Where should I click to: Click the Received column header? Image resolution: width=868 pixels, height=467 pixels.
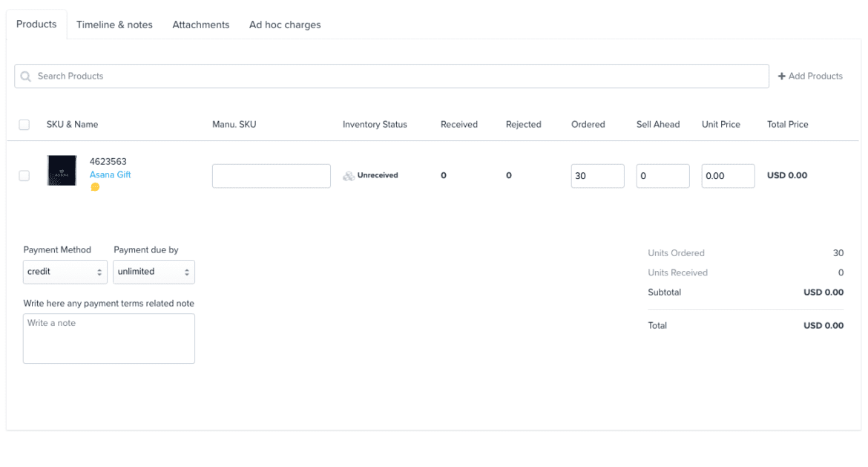click(459, 125)
